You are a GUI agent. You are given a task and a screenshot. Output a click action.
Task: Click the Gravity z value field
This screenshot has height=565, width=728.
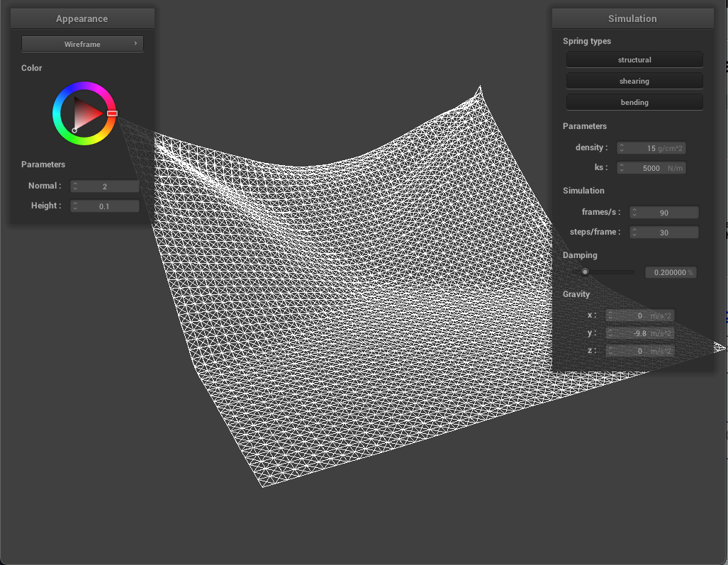pyautogui.click(x=640, y=351)
